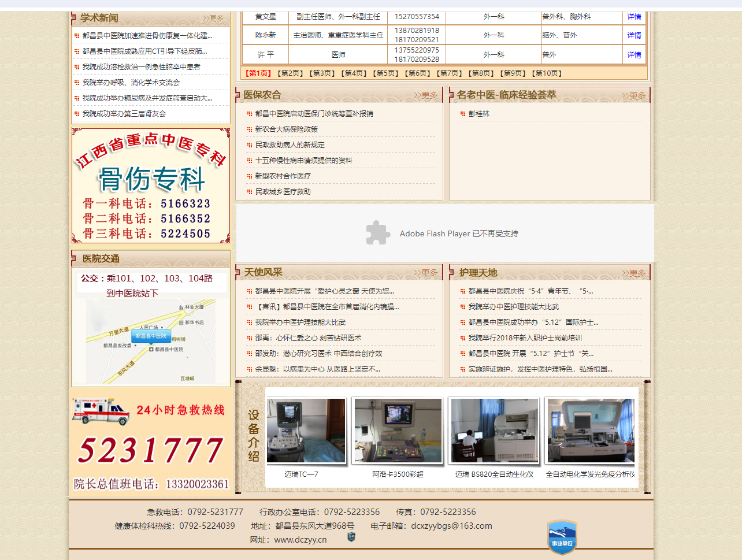The height and width of the screenshot is (560, 742).
Task: Click the website address www.dczyy.cn
Action: tap(300, 540)
